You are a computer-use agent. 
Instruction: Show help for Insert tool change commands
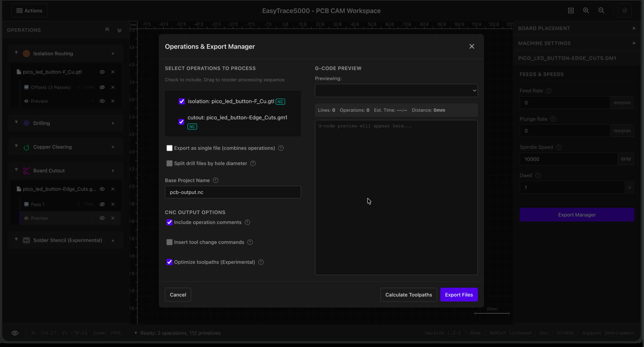(250, 242)
